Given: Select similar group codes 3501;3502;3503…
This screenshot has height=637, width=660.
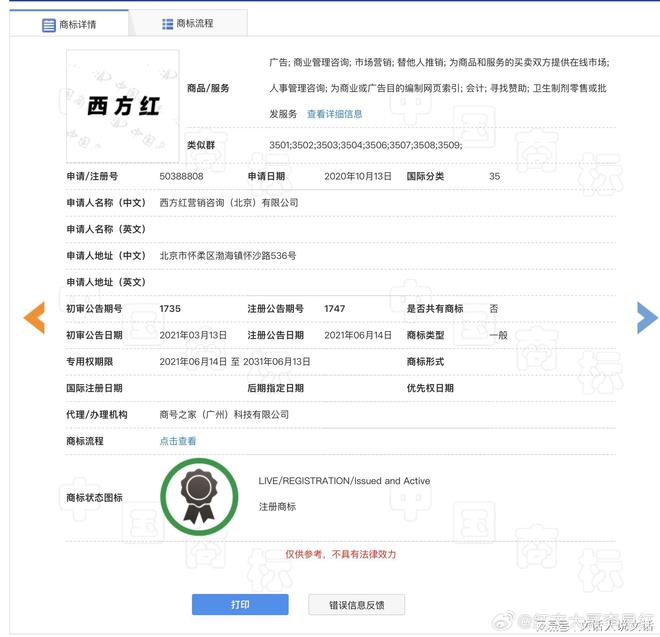Looking at the screenshot, I should (x=366, y=145).
